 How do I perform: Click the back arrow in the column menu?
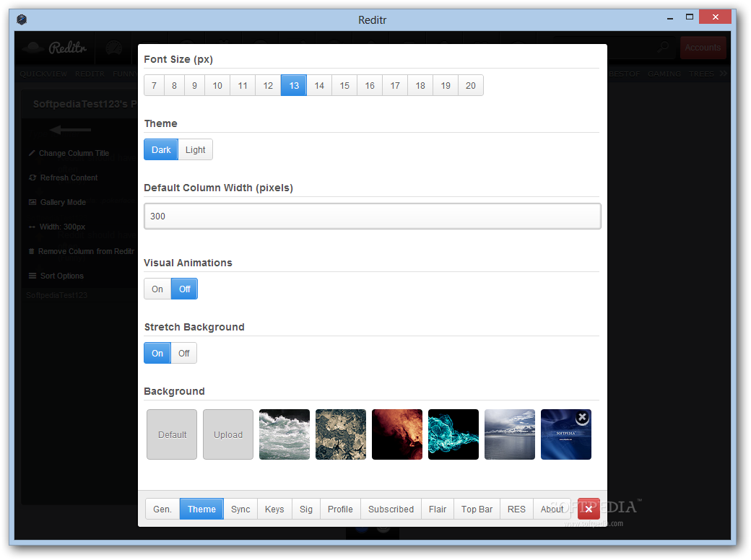(71, 129)
